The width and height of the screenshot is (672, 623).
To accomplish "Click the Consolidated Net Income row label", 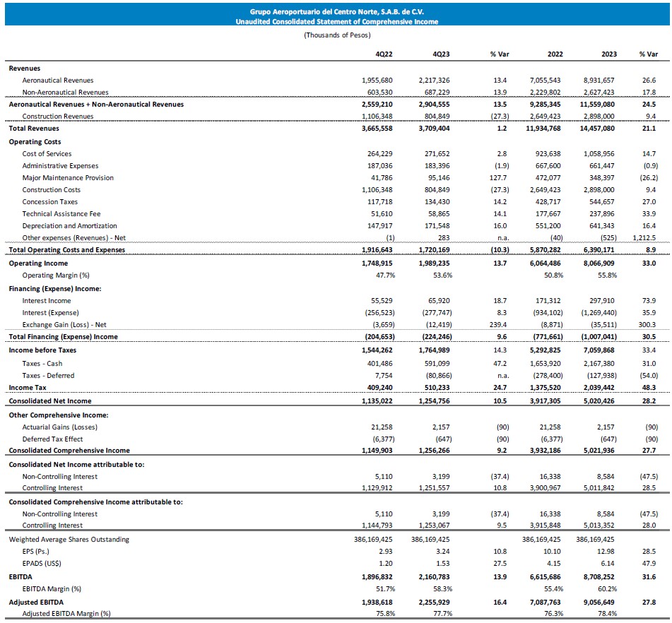I will (x=49, y=401).
